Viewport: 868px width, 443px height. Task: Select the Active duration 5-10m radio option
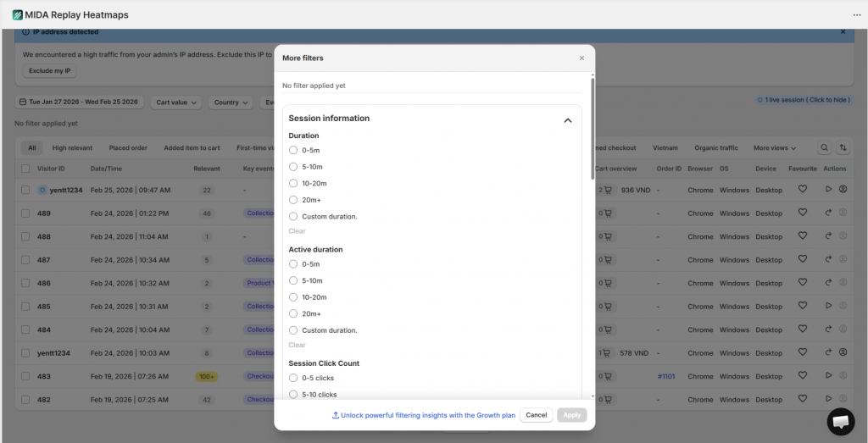[x=293, y=280]
